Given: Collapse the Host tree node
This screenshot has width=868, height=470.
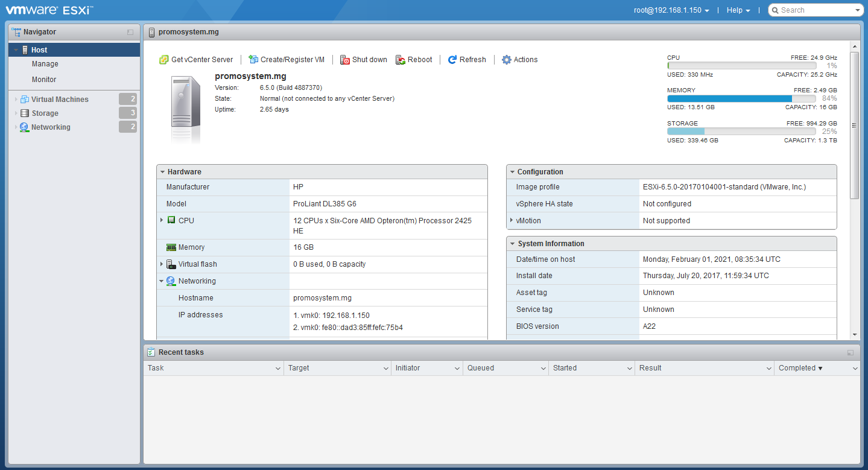Looking at the screenshot, I should (16, 50).
